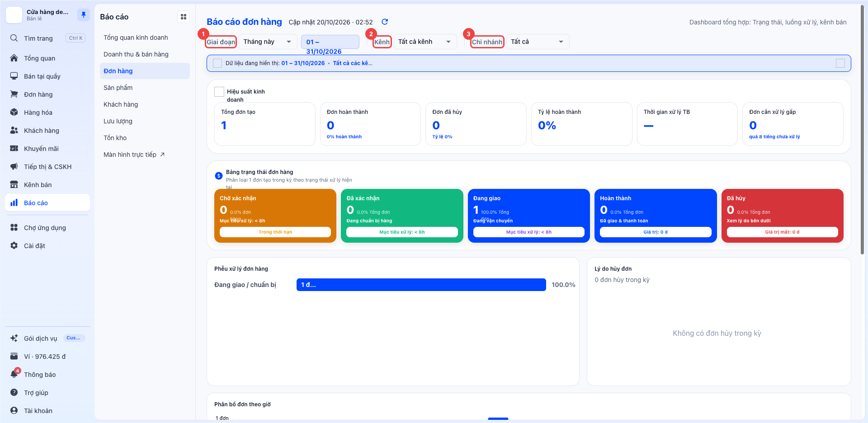This screenshot has width=868, height=423.
Task: Open Lưu lượng report menu item
Action: tap(145, 121)
